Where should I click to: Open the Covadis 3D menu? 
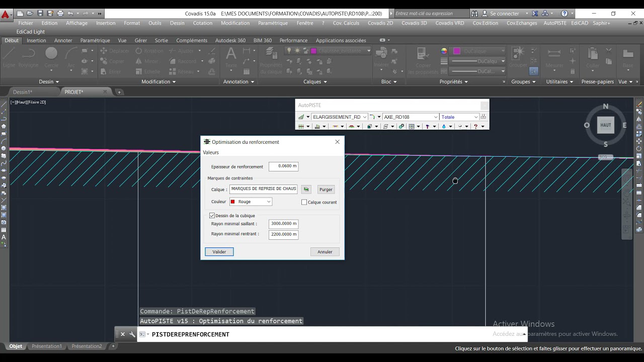click(414, 23)
